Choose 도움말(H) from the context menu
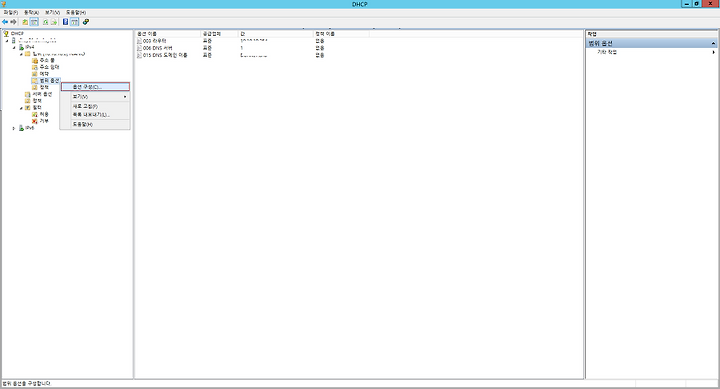720x389 pixels. click(x=96, y=124)
